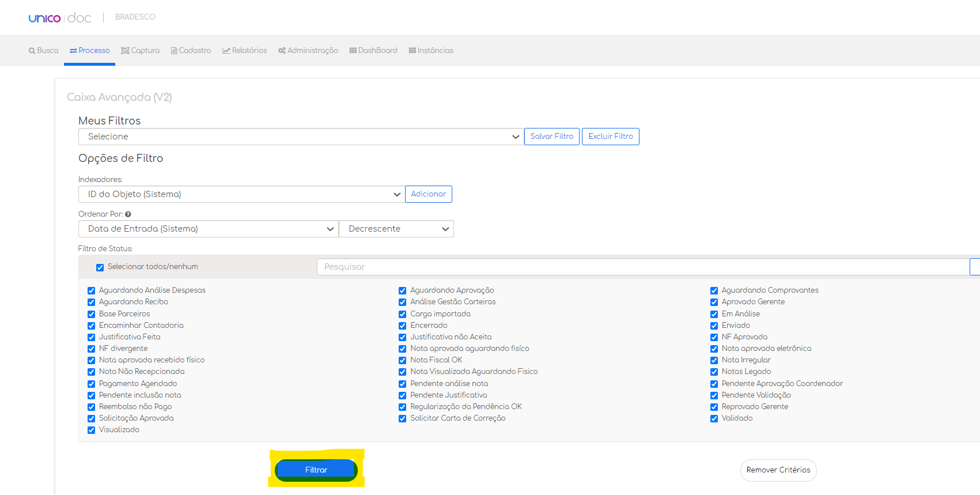
Task: Click the blue Filtrar button
Action: pyautogui.click(x=316, y=470)
